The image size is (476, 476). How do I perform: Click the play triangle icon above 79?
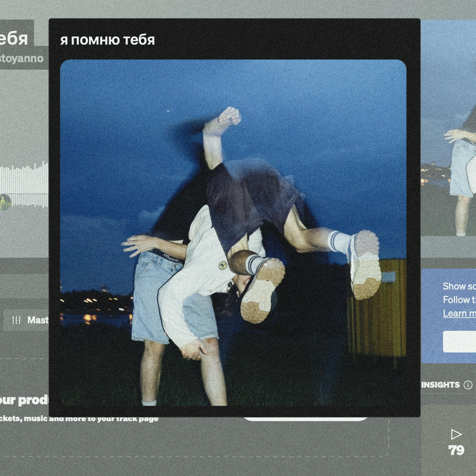(x=456, y=434)
